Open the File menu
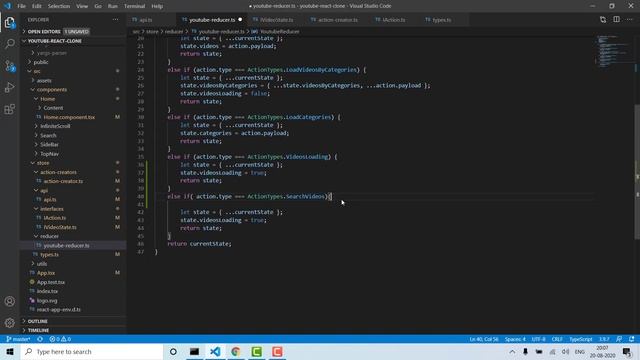 pyautogui.click(x=21, y=6)
